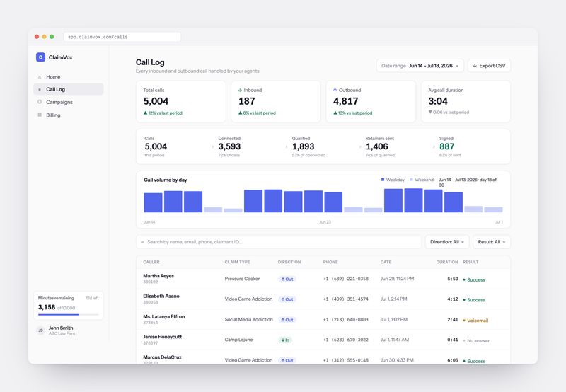Click the Home sidebar icon
The width and height of the screenshot is (566, 392).
point(40,77)
